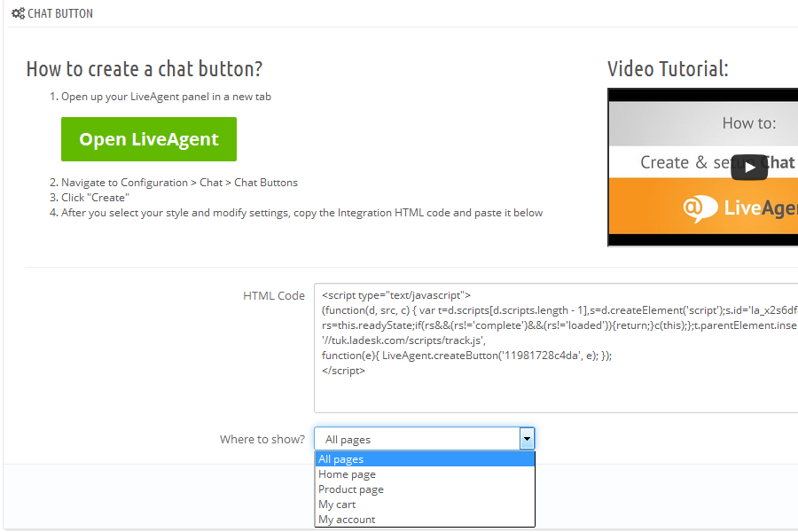
Task: Click the Chat Button gears icon
Action: click(19, 14)
